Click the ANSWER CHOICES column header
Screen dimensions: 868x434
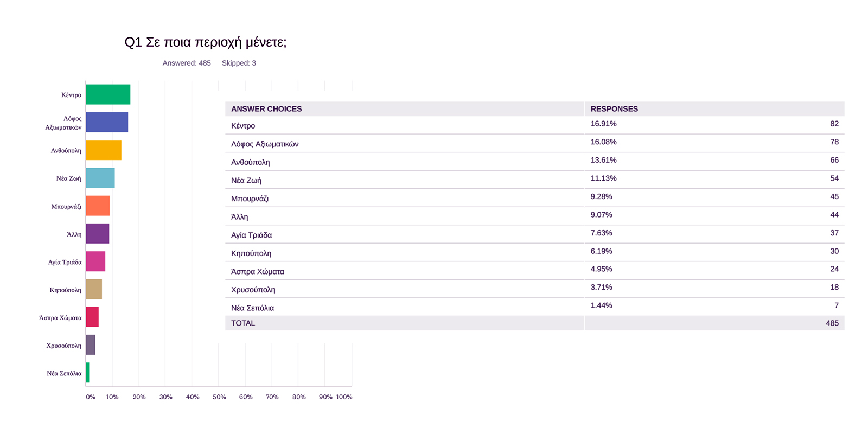point(266,109)
